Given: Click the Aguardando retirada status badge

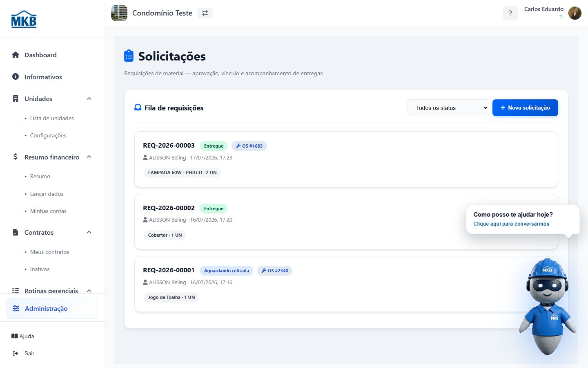Looking at the screenshot, I should pos(226,271).
